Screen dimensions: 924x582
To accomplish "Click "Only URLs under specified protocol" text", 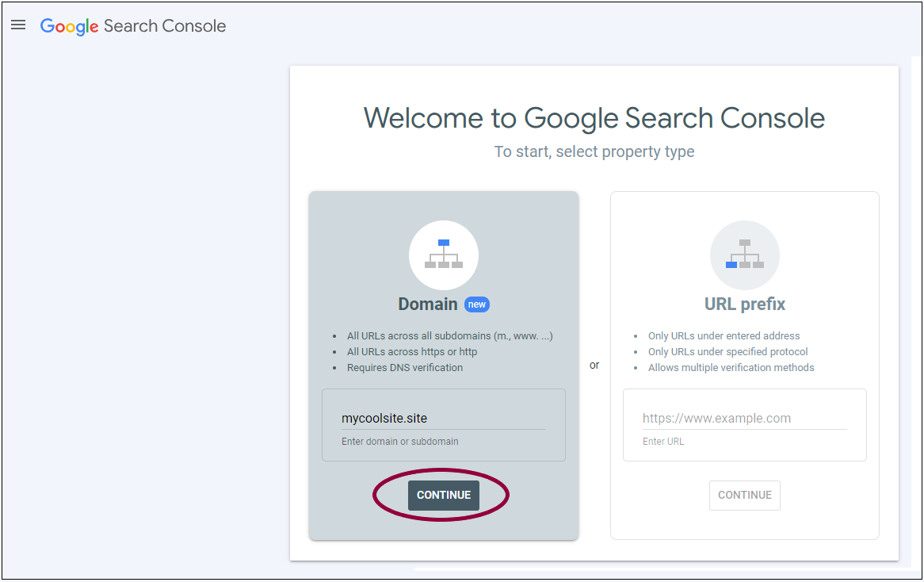I will coord(727,352).
